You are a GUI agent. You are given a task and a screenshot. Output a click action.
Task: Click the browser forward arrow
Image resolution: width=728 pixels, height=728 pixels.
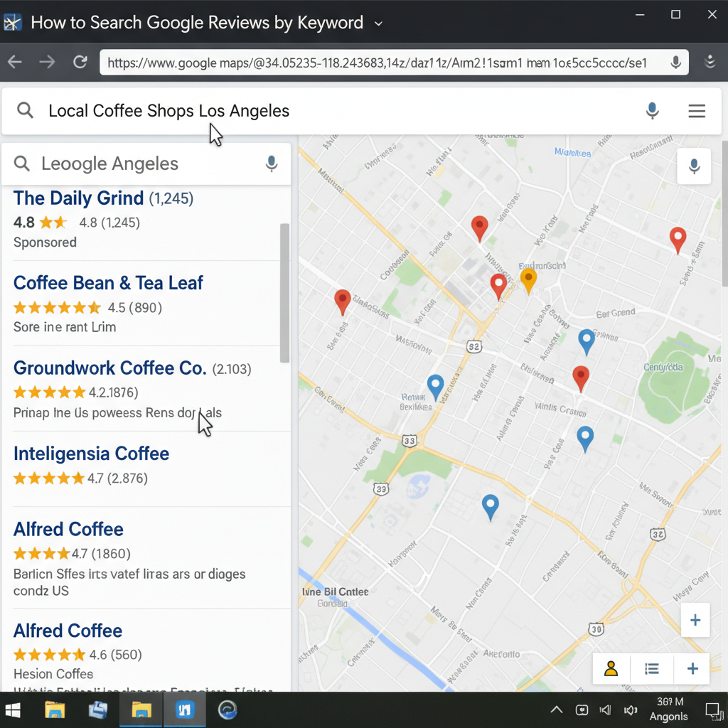point(47,62)
